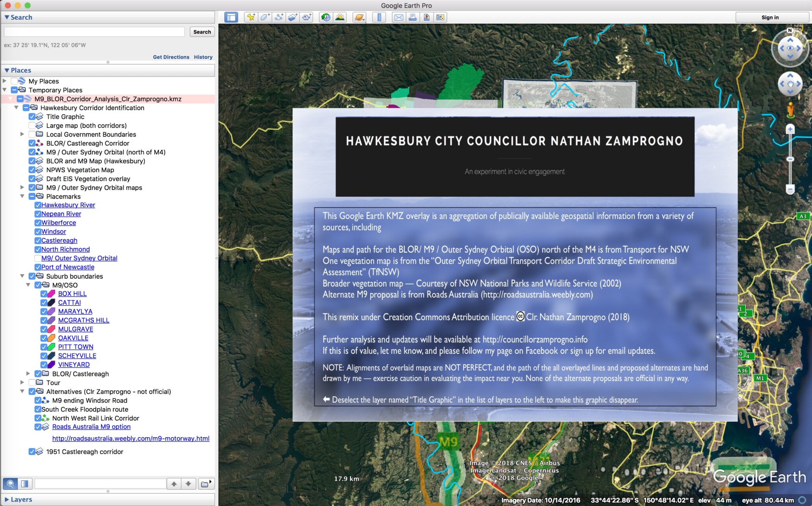Expand the My Places folder
Screen dimensions: 812x506
(x=5, y=81)
